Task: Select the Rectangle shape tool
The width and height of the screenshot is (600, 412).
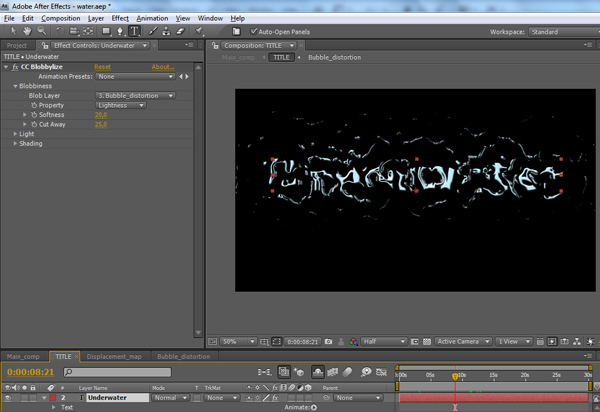Action: (x=106, y=31)
